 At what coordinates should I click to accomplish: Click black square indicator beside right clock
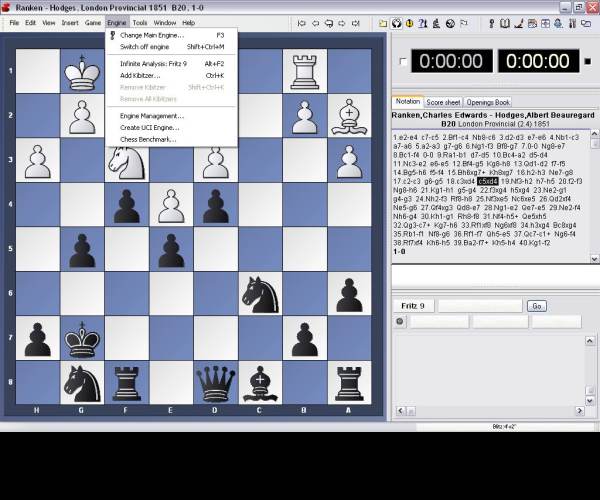click(x=588, y=61)
